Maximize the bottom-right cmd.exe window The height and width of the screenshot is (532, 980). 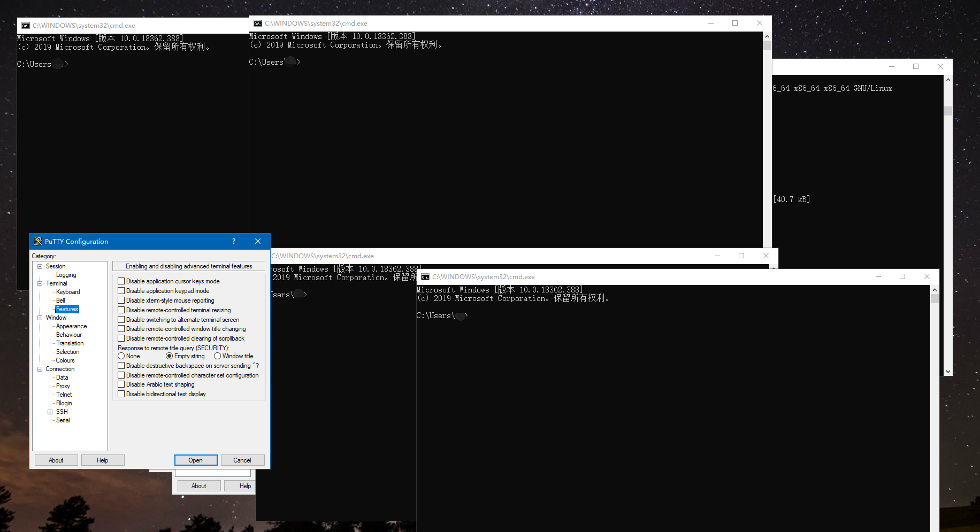tap(902, 276)
